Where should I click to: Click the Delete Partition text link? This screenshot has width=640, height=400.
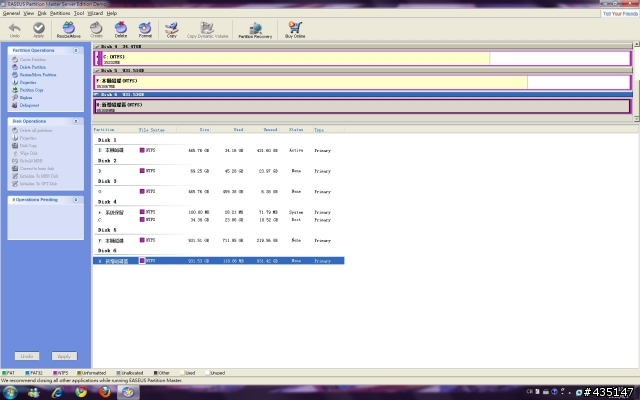(33, 67)
